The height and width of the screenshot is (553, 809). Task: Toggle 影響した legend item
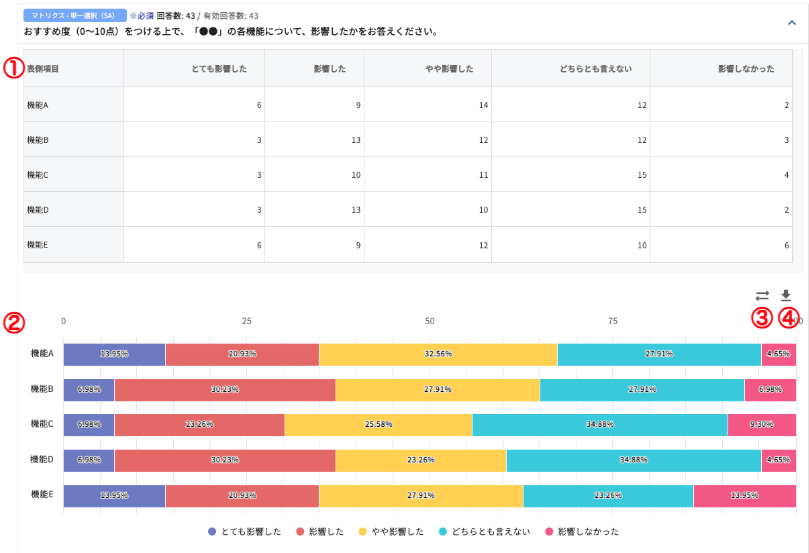tap(320, 531)
